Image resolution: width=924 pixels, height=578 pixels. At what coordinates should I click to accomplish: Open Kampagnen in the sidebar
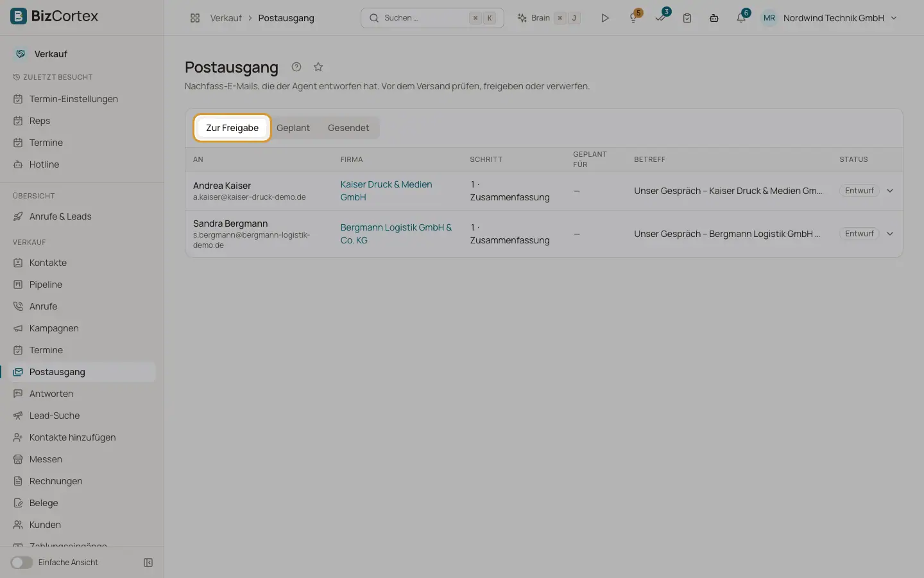click(54, 328)
